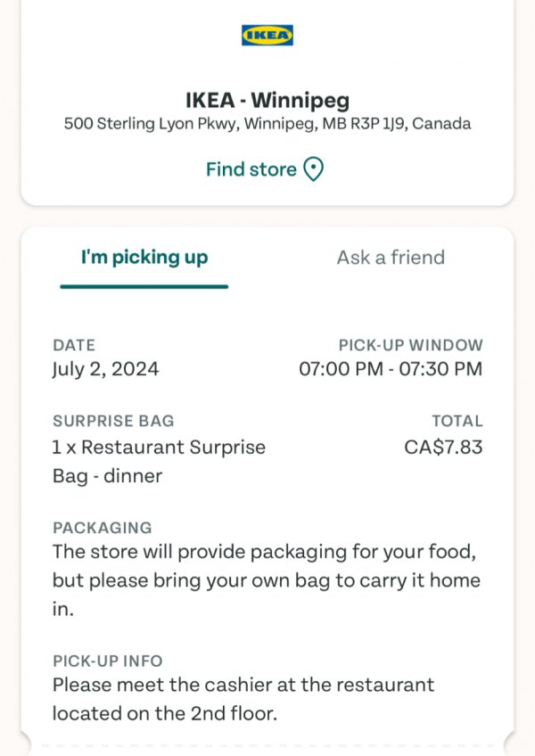Tap the 07:00 PM - 07:30 PM pick-up window

391,369
